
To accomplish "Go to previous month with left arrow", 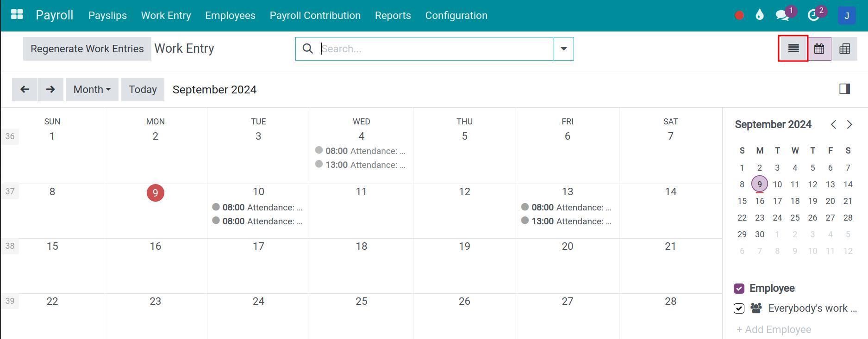I will coord(25,89).
